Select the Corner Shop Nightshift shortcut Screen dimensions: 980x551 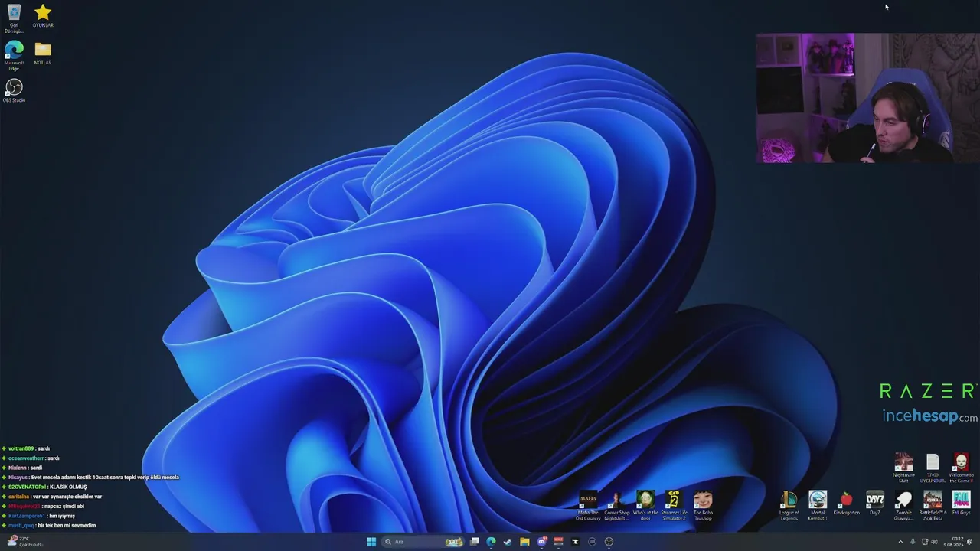click(x=616, y=507)
